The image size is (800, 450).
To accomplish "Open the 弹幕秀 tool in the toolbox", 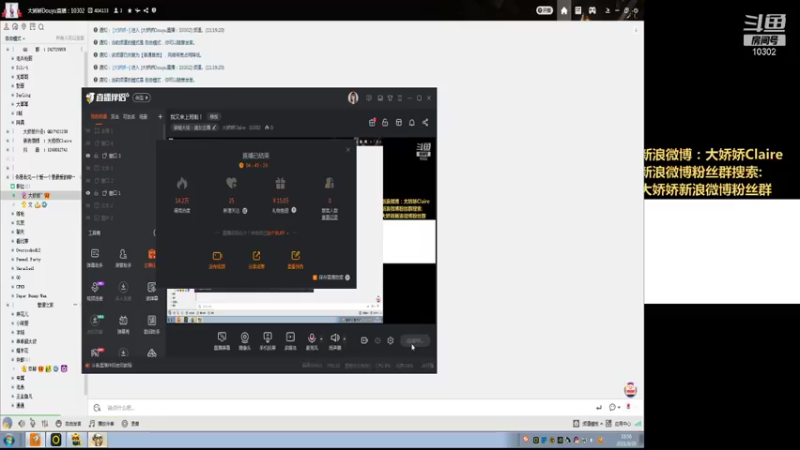I will point(123,324).
